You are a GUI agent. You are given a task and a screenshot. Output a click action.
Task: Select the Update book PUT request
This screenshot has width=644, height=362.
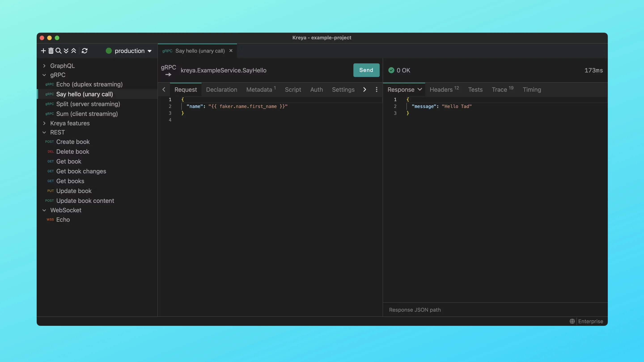(x=74, y=191)
